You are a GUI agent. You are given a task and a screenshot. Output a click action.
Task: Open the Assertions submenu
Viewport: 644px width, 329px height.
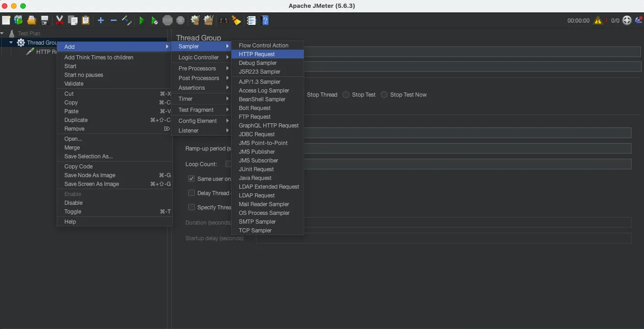tap(201, 88)
